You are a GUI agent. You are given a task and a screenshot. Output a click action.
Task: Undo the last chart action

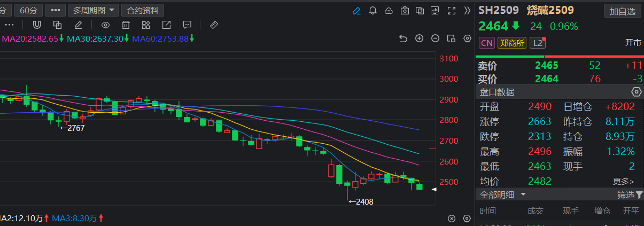coord(404,38)
